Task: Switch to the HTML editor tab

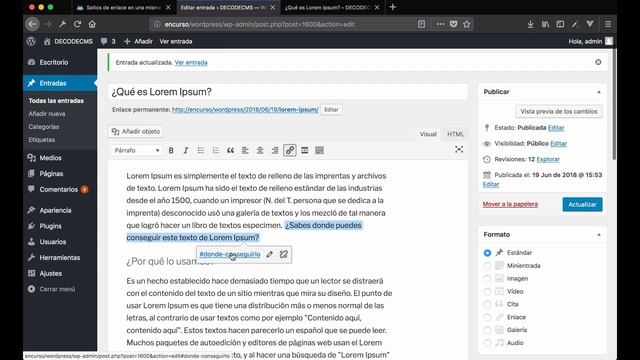Action: (x=455, y=134)
